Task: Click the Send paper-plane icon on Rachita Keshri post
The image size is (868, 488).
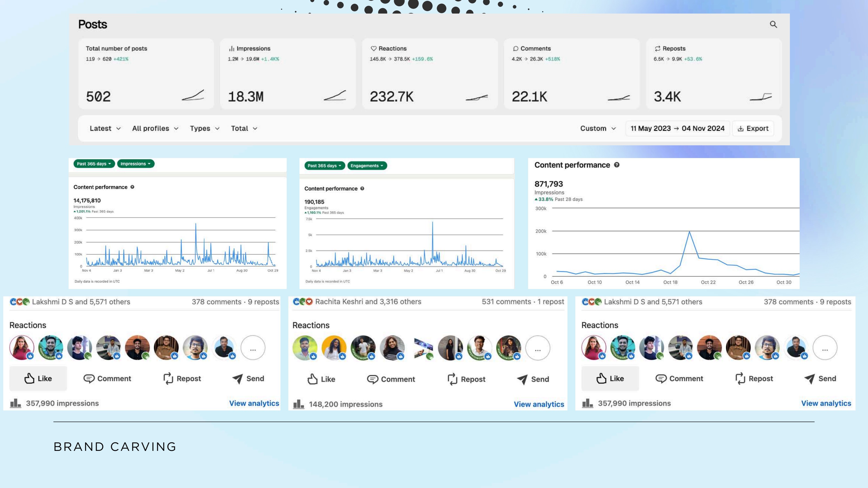Action: (x=522, y=379)
